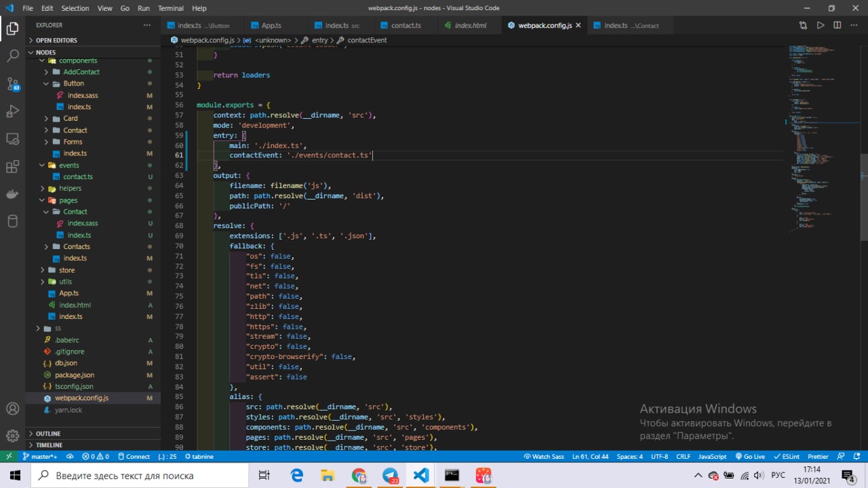Open .babelrc file in explorer
The height and width of the screenshot is (488, 868).
(66, 339)
